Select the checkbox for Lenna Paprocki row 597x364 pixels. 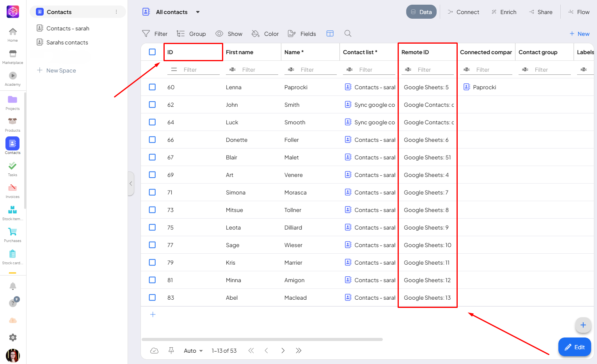pyautogui.click(x=152, y=87)
